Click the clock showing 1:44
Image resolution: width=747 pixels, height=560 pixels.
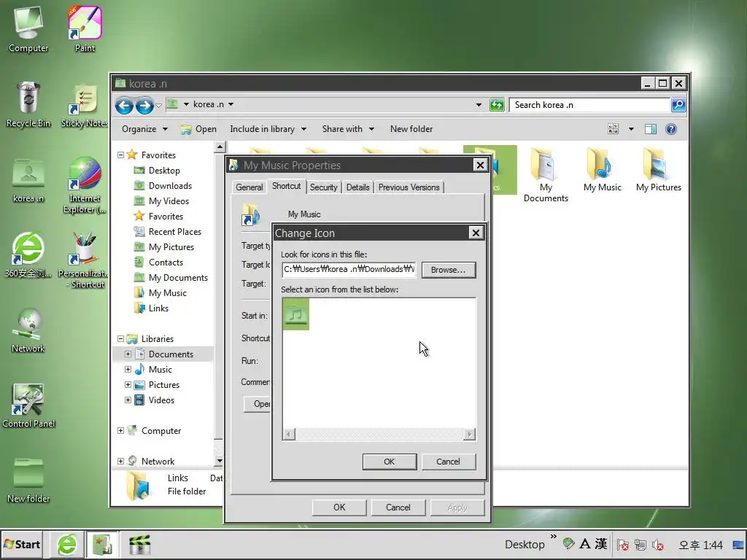[x=700, y=545]
